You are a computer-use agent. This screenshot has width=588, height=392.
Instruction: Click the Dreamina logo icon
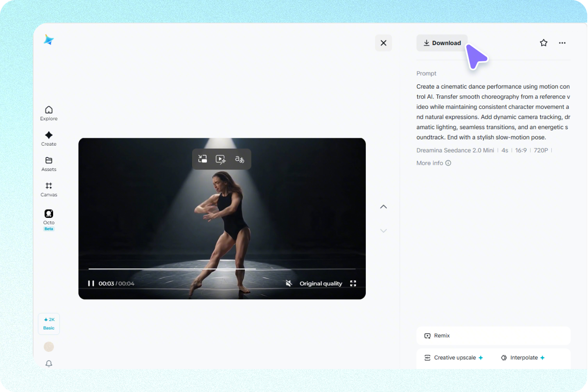(49, 40)
